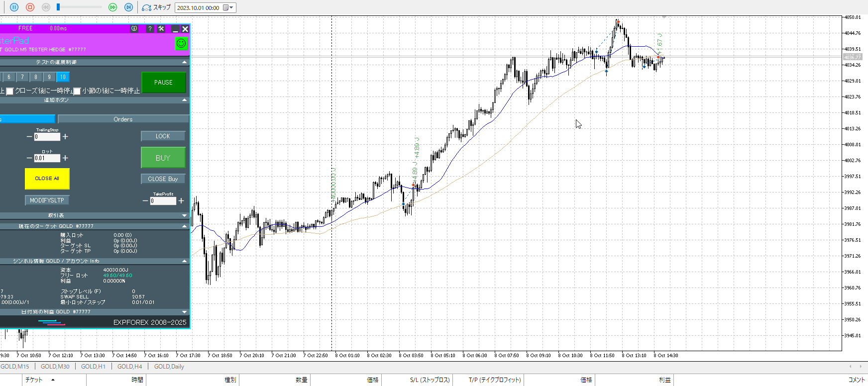The height and width of the screenshot is (386, 868).
Task: Switch to GOLD,H4 chart tab
Action: (x=129, y=367)
